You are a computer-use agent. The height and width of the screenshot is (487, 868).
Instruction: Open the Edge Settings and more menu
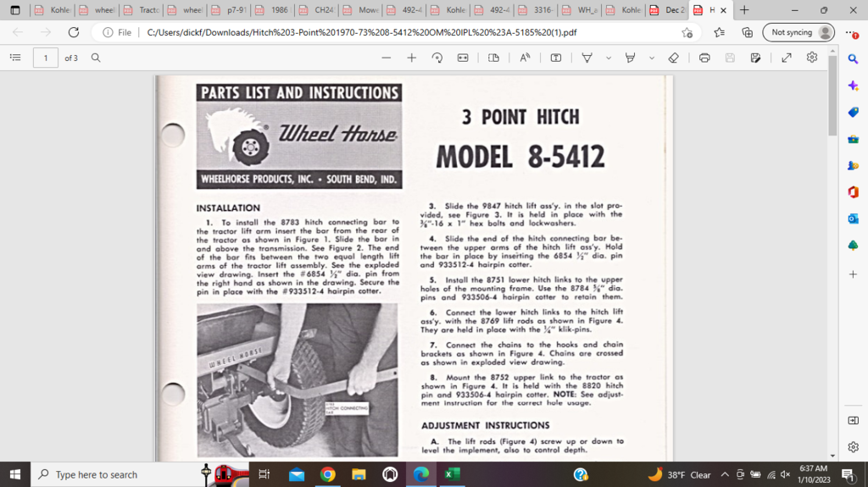click(853, 33)
